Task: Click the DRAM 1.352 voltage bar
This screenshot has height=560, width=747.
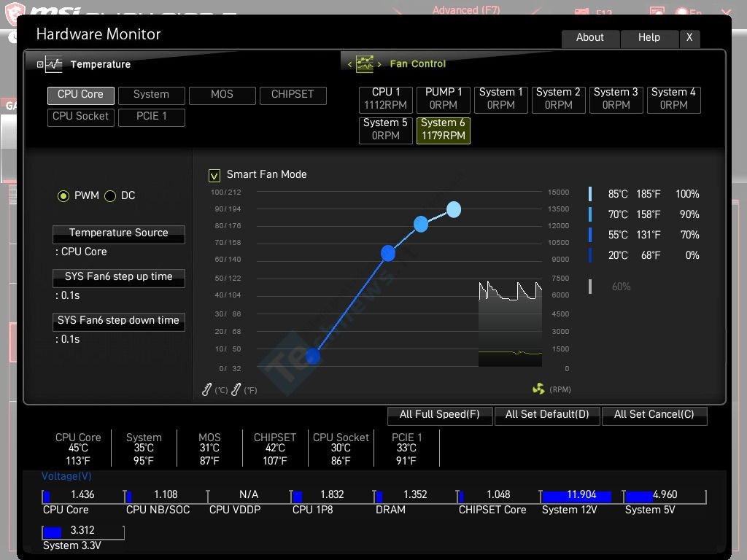Action: pos(415,496)
